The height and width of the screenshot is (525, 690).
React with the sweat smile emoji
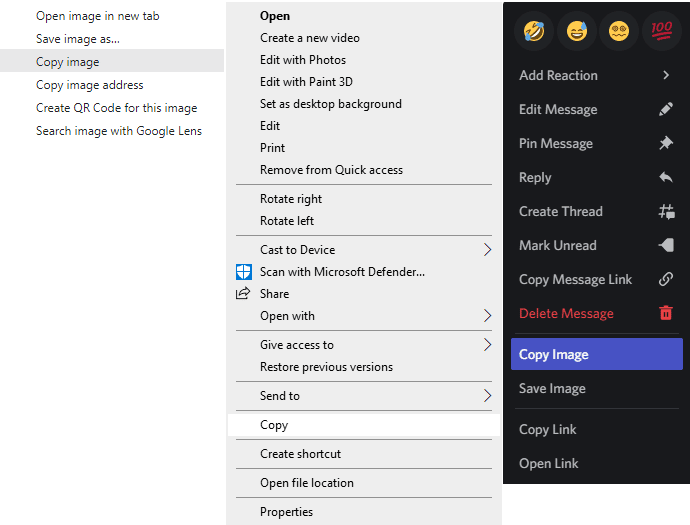(576, 31)
